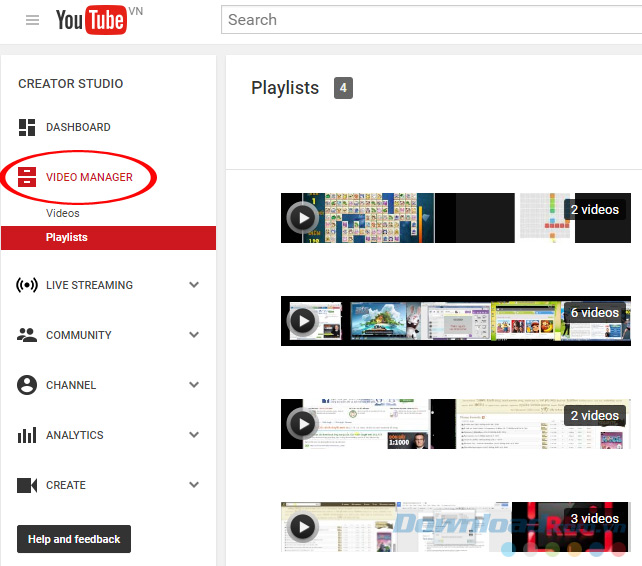Click the Playlists page heading
This screenshot has width=642, height=566.
(x=285, y=88)
